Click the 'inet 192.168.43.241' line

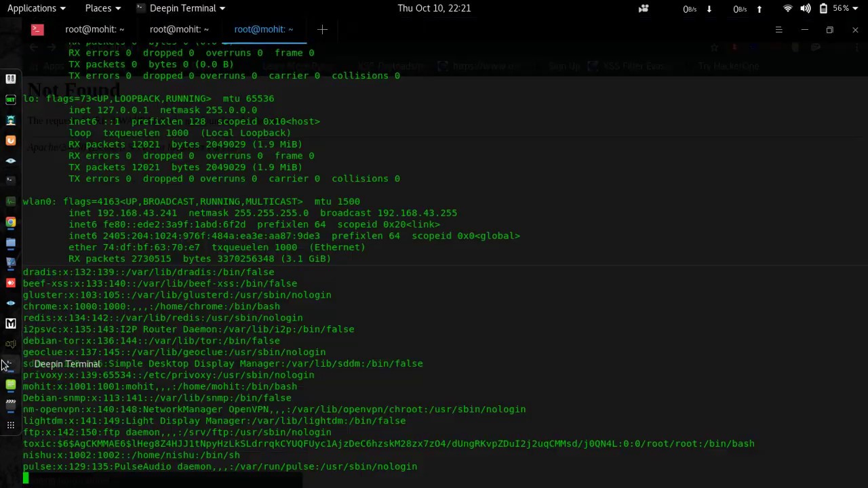(262, 213)
